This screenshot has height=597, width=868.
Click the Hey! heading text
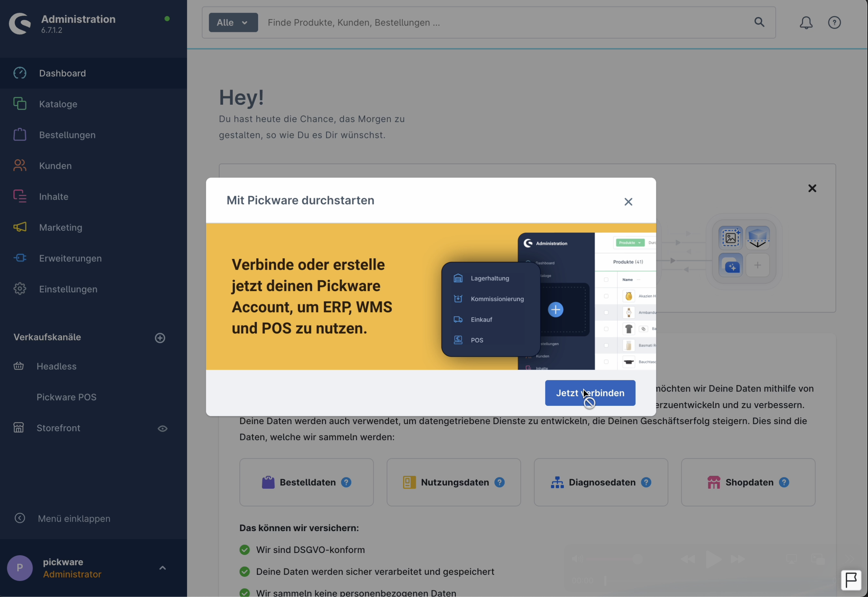tap(241, 98)
